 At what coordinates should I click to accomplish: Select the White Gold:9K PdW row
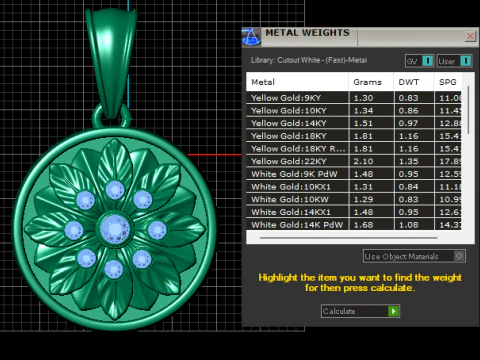point(354,174)
